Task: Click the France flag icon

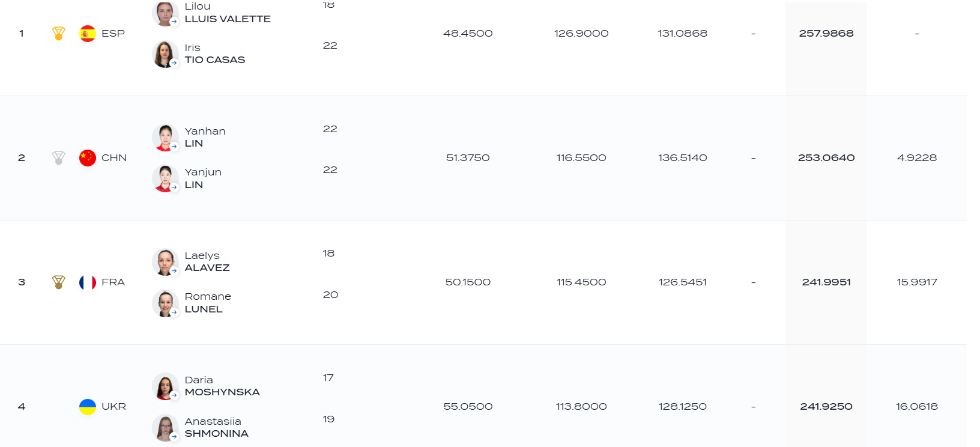Action: (x=88, y=282)
